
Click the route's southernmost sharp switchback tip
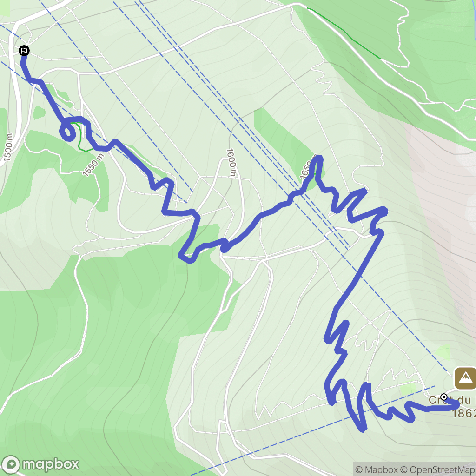click(x=363, y=429)
